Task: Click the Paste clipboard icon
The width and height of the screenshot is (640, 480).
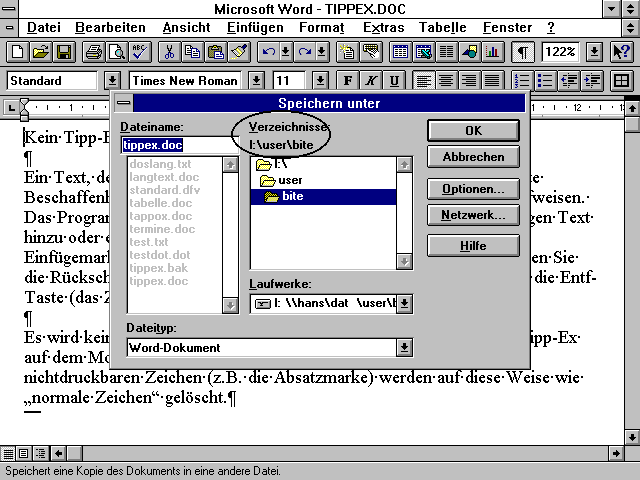Action: pyautogui.click(x=216, y=52)
